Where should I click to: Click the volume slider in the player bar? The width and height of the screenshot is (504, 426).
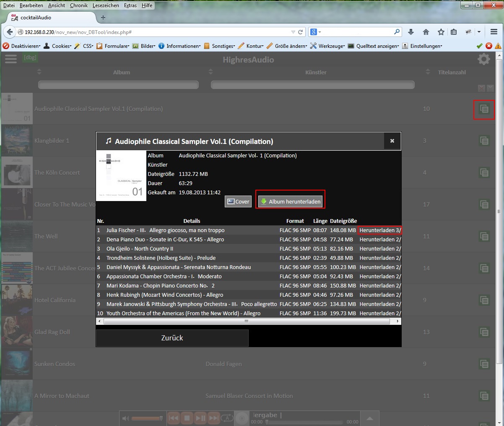tap(147, 418)
